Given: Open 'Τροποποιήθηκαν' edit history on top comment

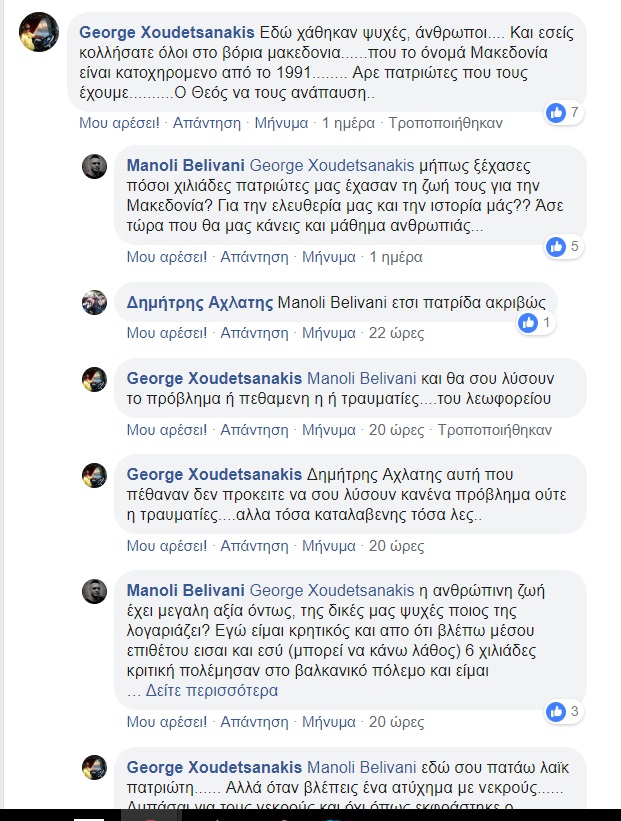Looking at the screenshot, I should [x=431, y=124].
